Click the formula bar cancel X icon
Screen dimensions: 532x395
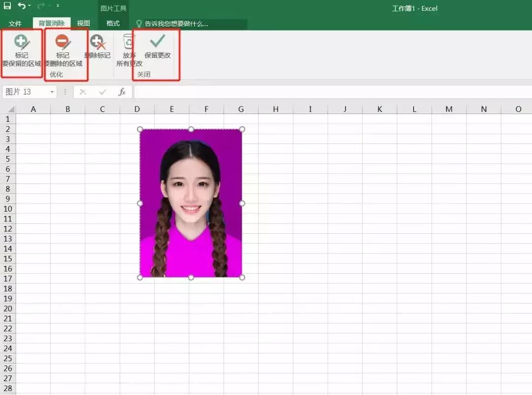pyautogui.click(x=83, y=92)
